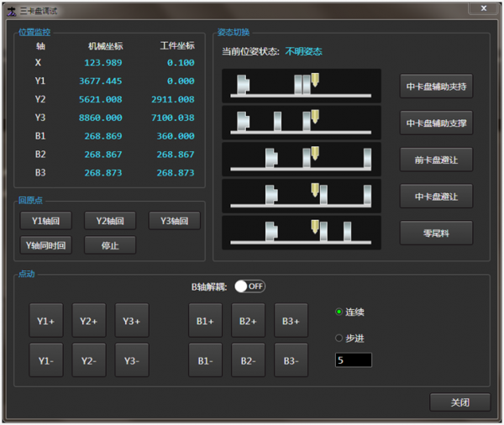Jog Y1 axis positive with Y1+
504x425 pixels.
point(46,321)
